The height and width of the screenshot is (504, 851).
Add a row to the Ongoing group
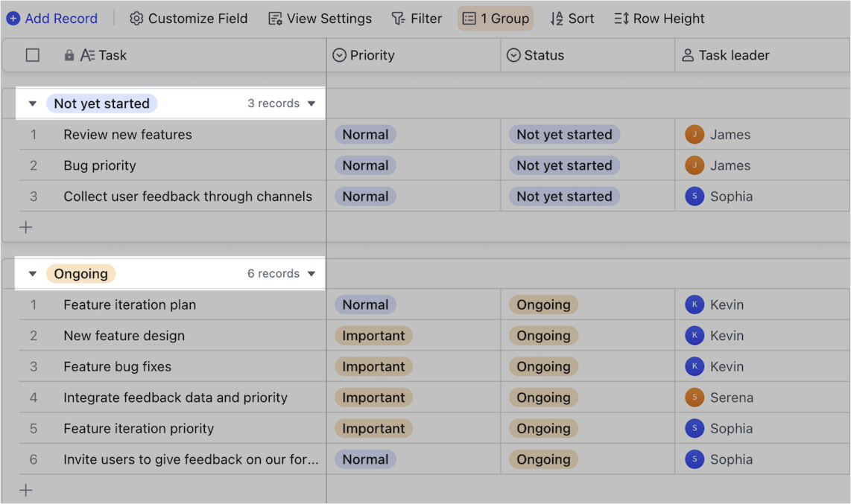pyautogui.click(x=26, y=491)
